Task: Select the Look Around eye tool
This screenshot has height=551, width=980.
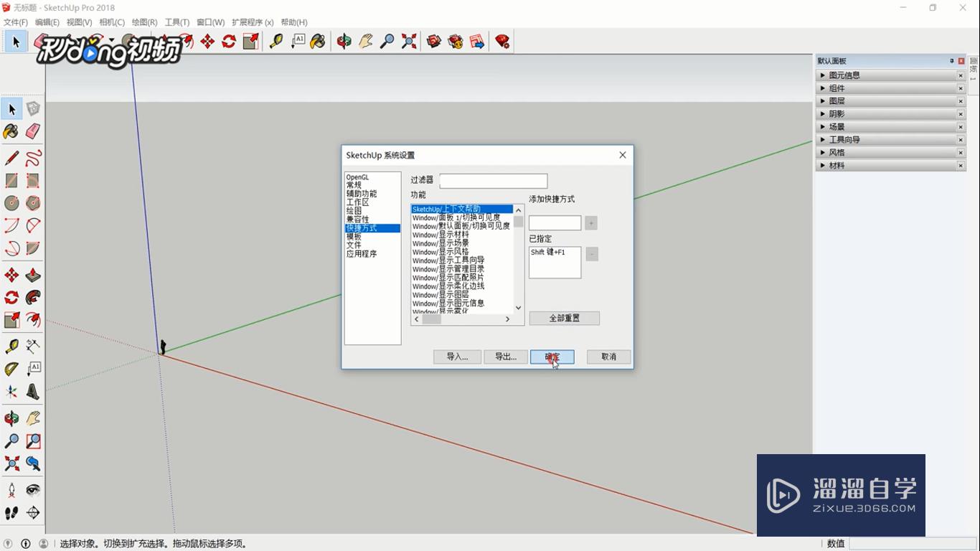Action: click(33, 490)
